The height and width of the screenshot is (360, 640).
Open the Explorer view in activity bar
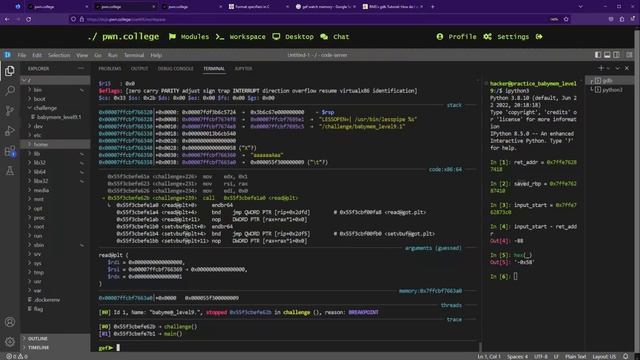click(x=9, y=71)
